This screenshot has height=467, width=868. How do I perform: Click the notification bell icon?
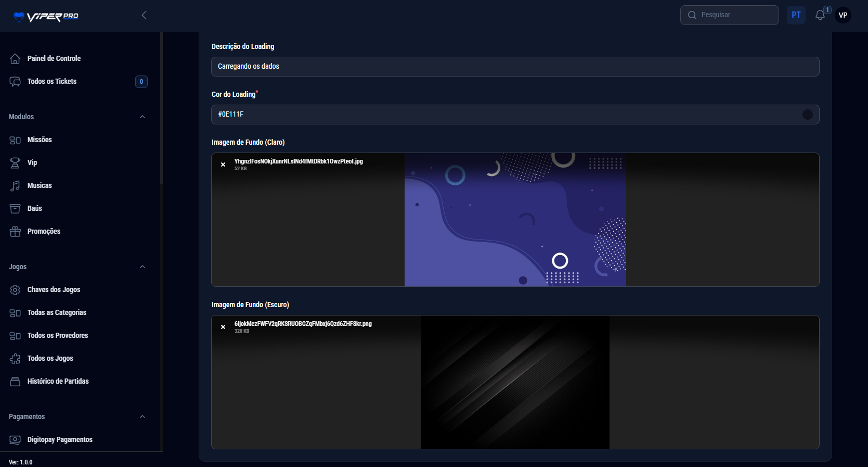[x=820, y=15]
